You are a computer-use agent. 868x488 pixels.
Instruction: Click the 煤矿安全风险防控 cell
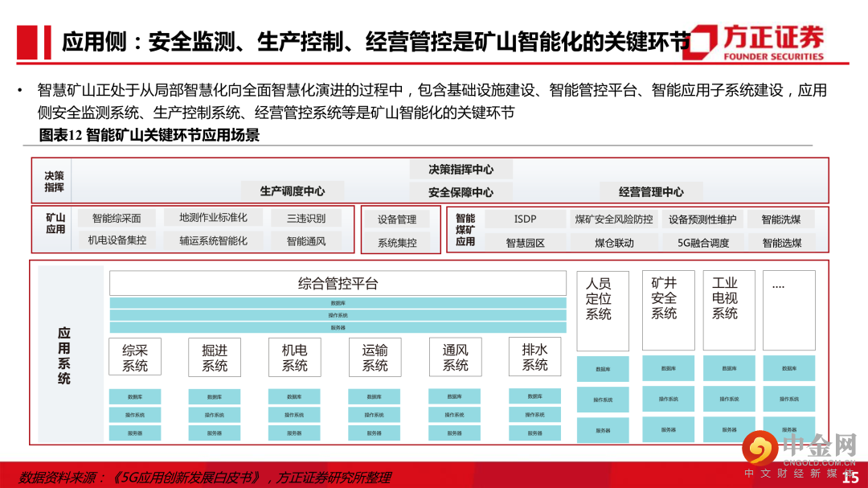614,219
